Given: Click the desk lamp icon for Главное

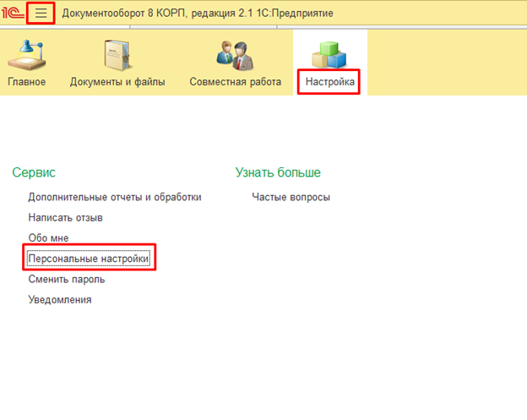Looking at the screenshot, I should click(x=27, y=55).
